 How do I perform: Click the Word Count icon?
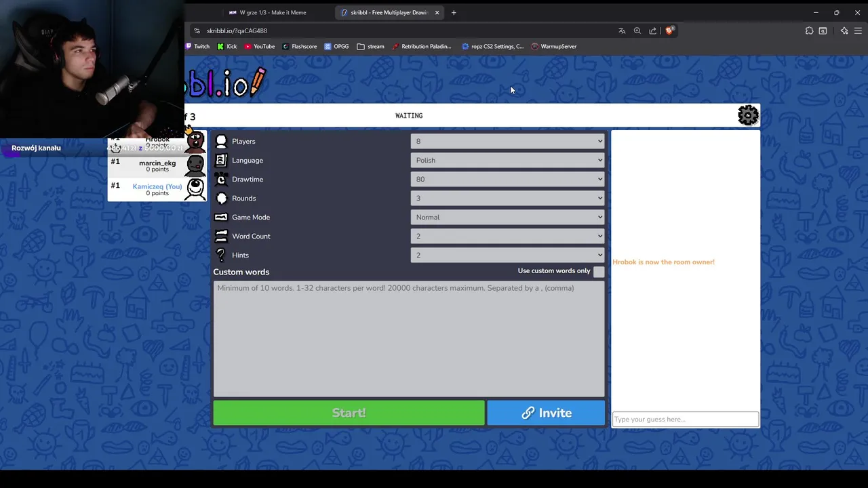[221, 236]
